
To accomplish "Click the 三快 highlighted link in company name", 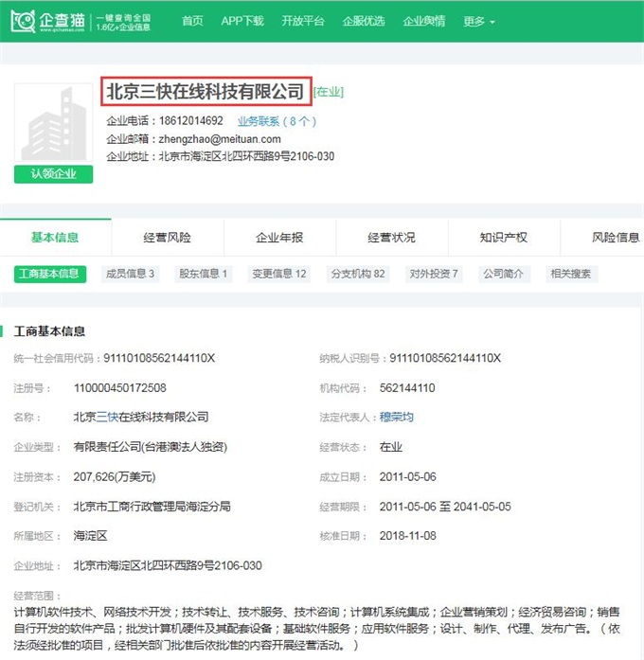I will (x=107, y=418).
